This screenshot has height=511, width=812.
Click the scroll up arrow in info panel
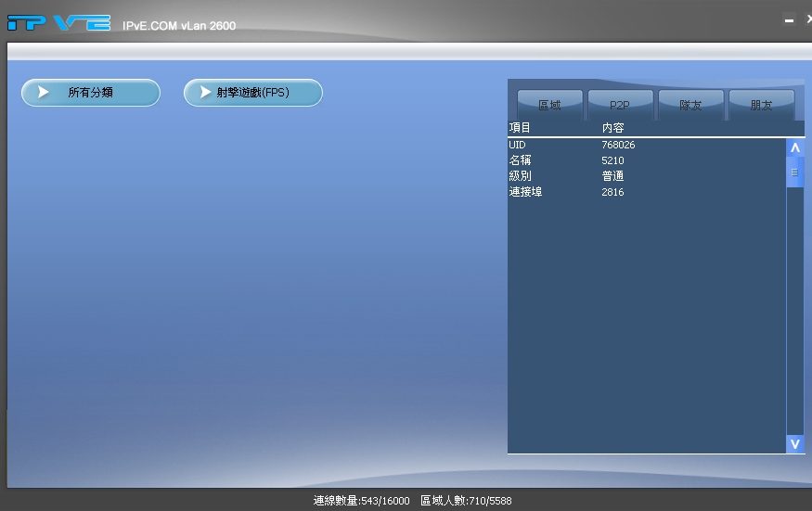click(x=795, y=147)
